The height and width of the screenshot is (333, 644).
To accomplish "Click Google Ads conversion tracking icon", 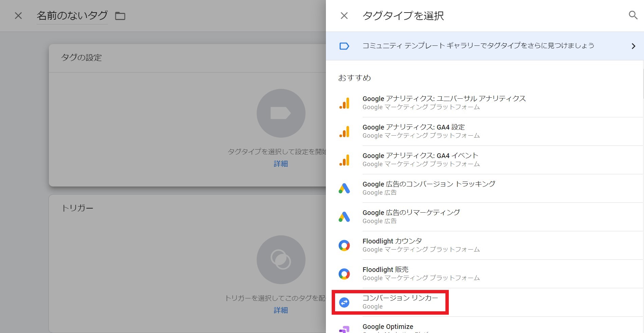I will pyautogui.click(x=344, y=189).
